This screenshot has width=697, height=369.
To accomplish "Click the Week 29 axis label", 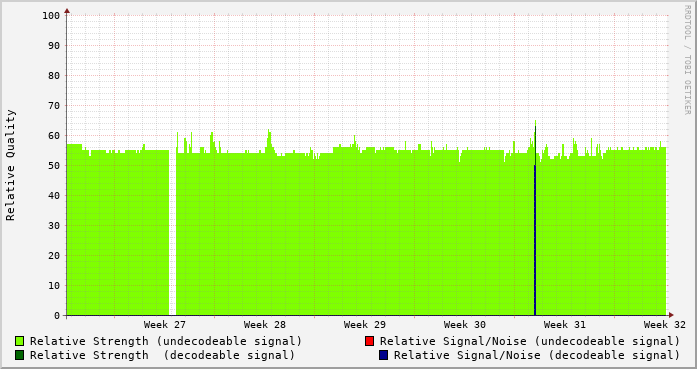I will 365,325.
